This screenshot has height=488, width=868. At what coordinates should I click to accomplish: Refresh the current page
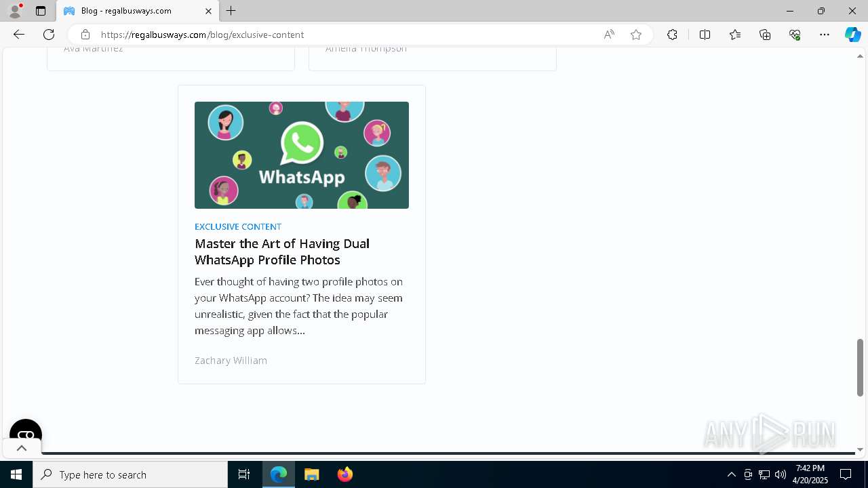[49, 35]
